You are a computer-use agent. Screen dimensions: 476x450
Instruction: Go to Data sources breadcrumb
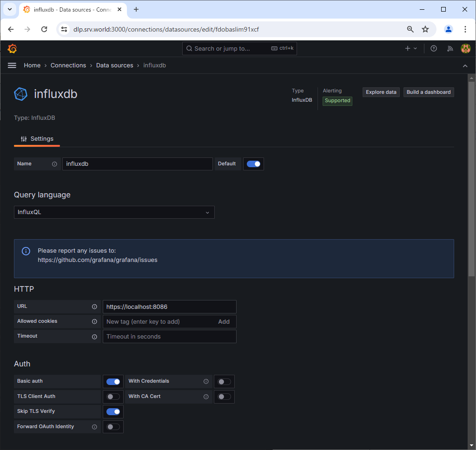click(x=115, y=65)
